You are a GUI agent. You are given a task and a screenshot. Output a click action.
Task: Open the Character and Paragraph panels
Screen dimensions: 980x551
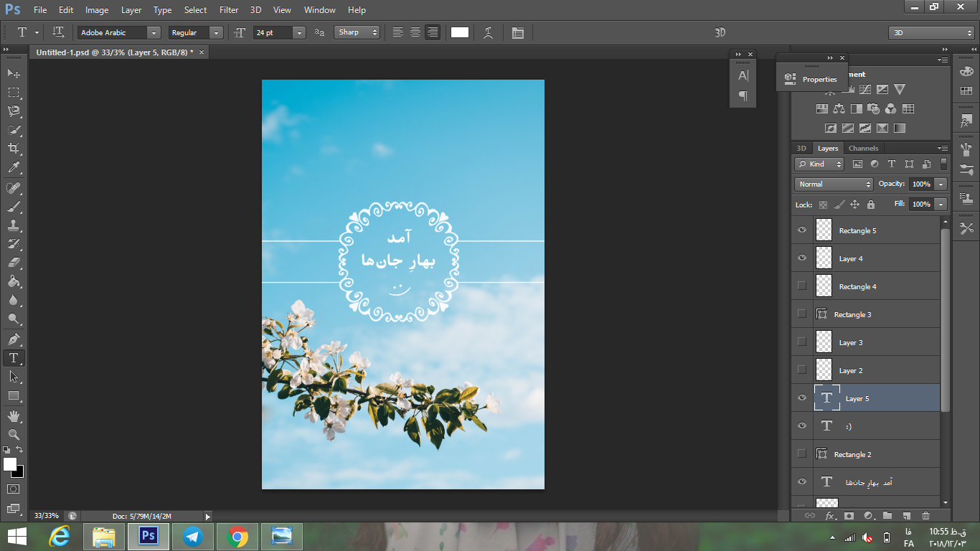tap(518, 32)
